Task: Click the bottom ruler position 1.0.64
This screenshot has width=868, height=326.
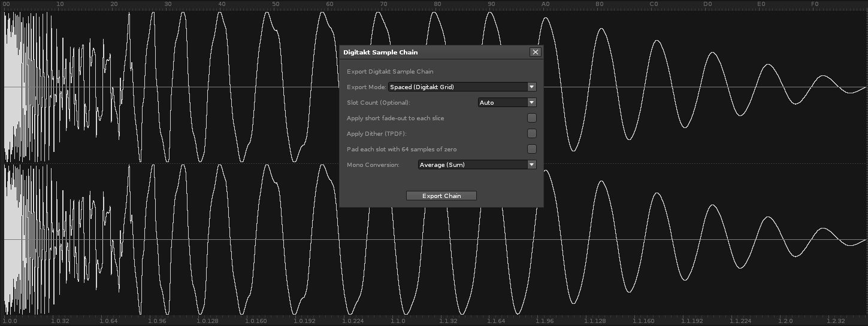Action: coord(110,321)
